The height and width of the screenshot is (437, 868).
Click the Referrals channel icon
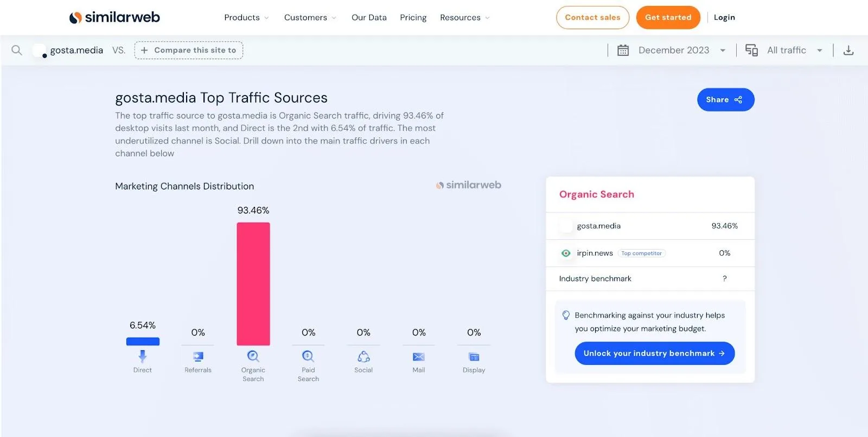click(198, 357)
